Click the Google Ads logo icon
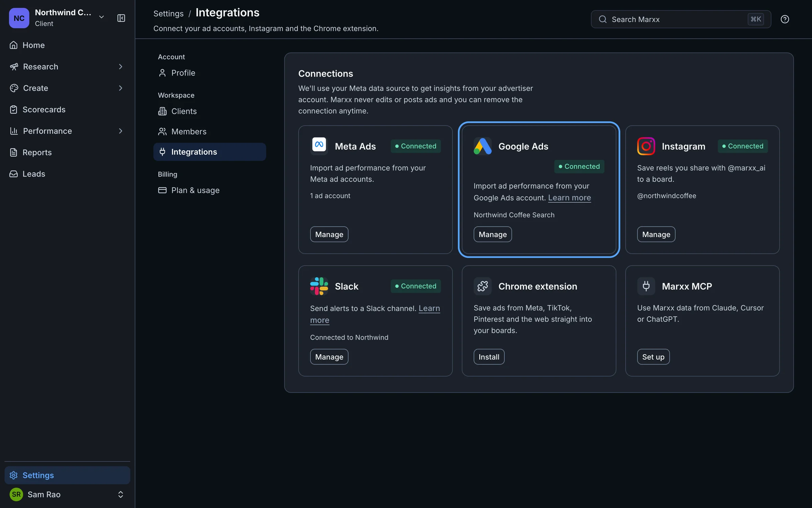This screenshot has height=508, width=812. point(482,146)
